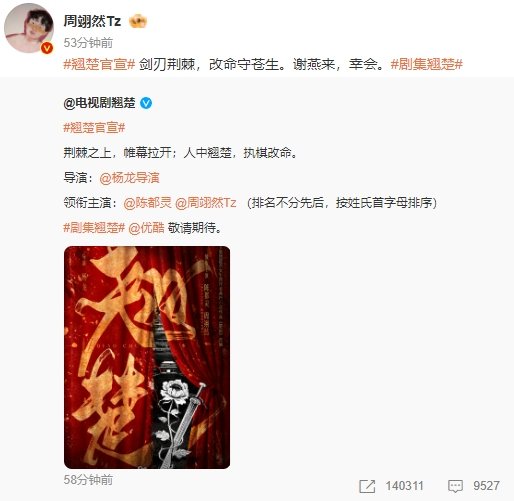The image size is (514, 501).
Task: Click the 53分钟前 post timestamp
Action: [88, 43]
